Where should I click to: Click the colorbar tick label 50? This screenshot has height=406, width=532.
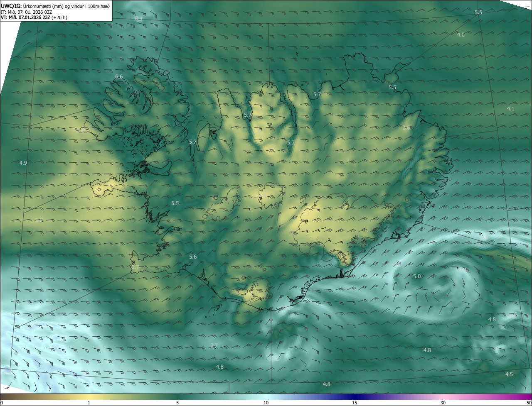point(529,403)
